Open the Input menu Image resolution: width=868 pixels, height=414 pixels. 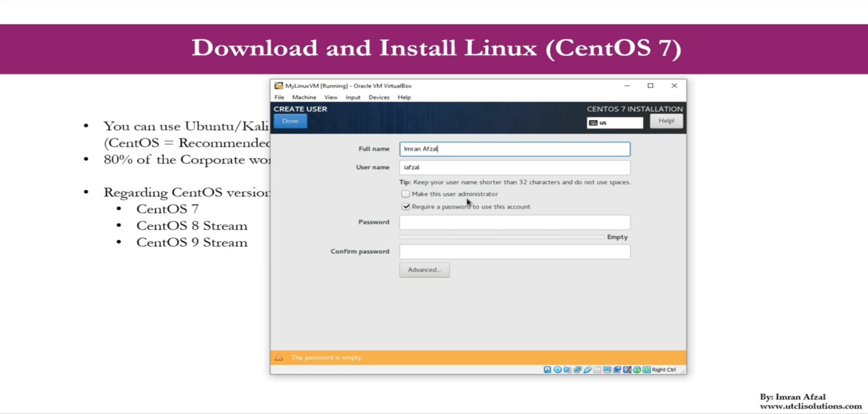coord(353,97)
